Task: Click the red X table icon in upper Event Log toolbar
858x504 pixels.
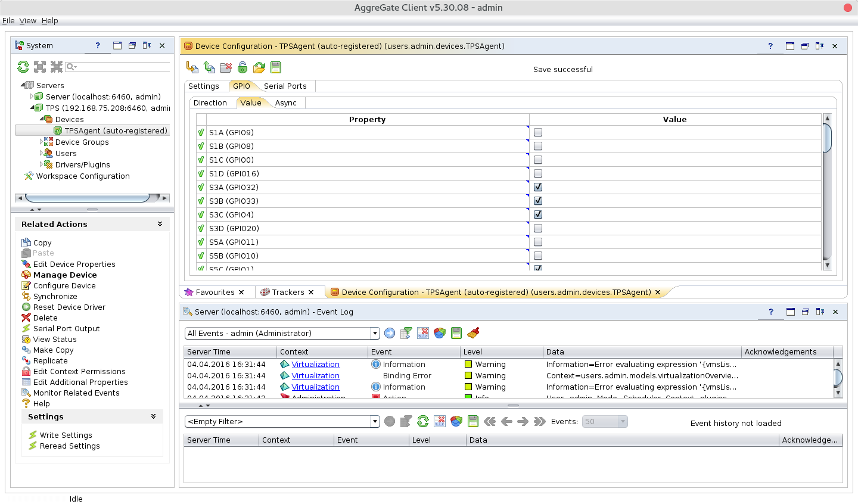Action: point(423,333)
